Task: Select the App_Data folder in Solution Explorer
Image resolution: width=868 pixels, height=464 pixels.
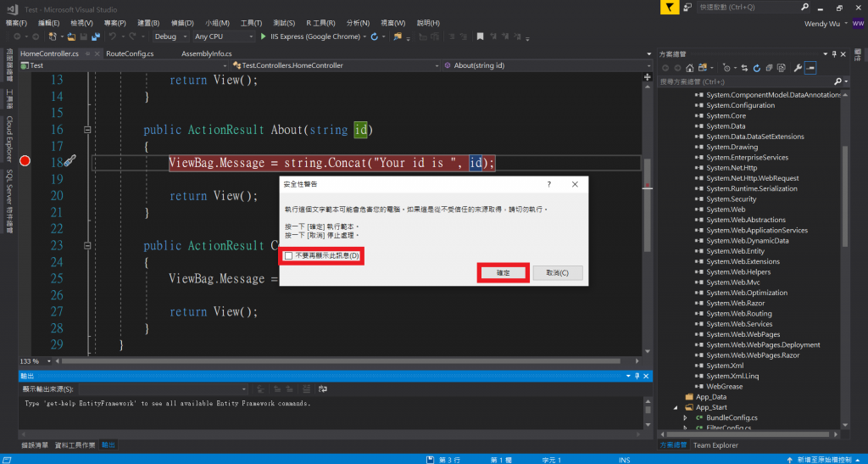Action: pos(711,397)
